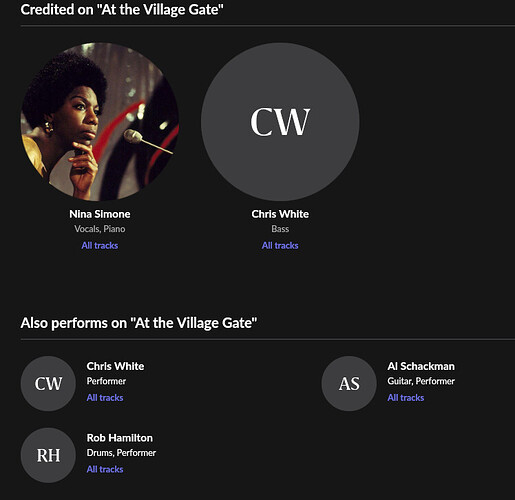The height and width of the screenshot is (500, 515).
Task: Click the large CW avatar circle
Action: coord(280,122)
